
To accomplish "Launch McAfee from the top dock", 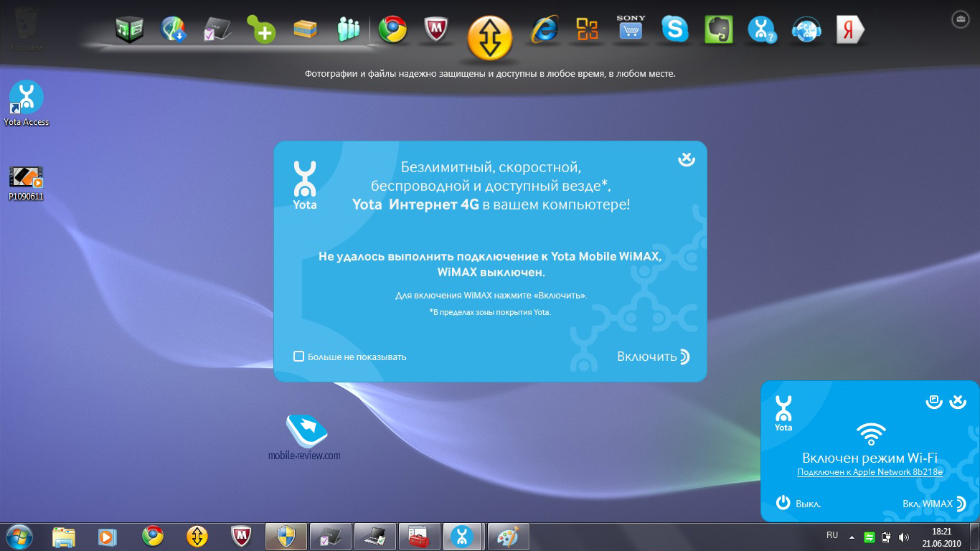I will 437,29.
